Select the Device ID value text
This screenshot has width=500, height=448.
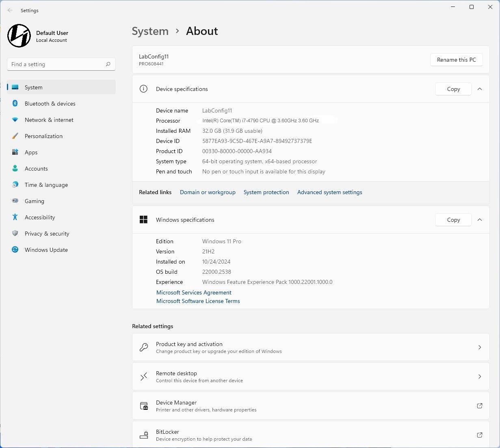(x=257, y=141)
